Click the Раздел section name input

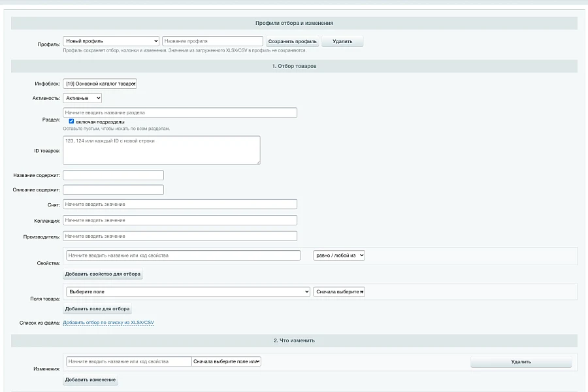click(x=180, y=112)
